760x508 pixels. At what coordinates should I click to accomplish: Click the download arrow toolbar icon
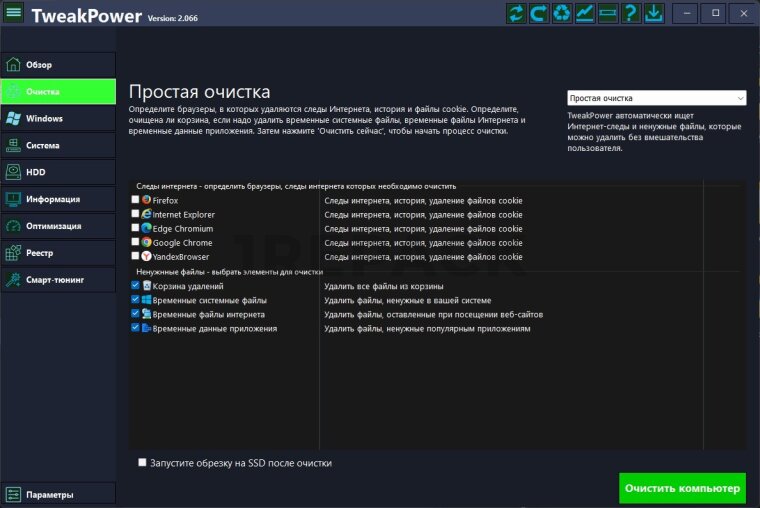(x=654, y=13)
